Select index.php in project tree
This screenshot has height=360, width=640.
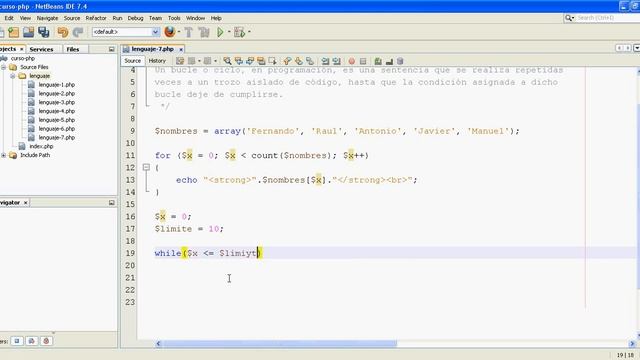click(x=41, y=146)
